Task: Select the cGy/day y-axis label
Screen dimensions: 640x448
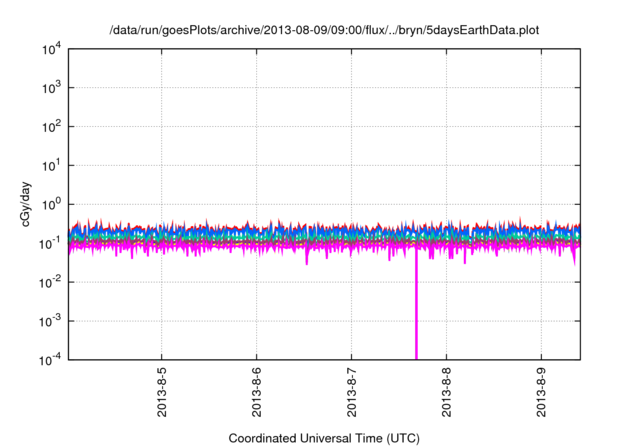Action: pos(25,204)
